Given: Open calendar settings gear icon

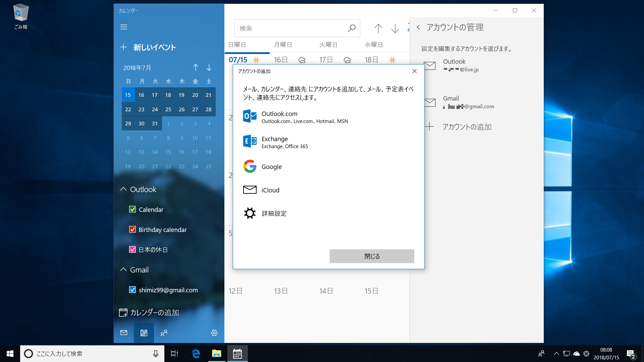Looking at the screenshot, I should 214,333.
